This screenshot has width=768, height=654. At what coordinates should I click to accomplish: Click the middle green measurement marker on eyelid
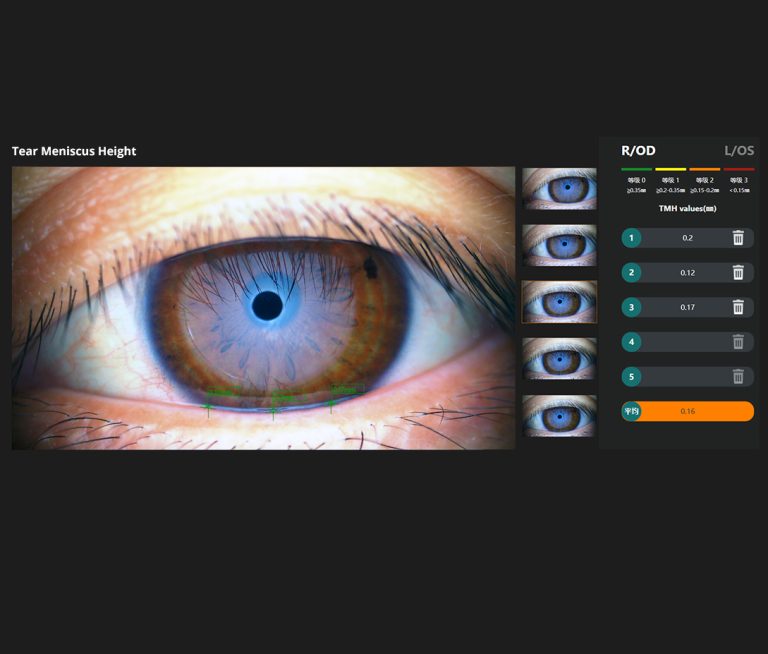tap(272, 410)
